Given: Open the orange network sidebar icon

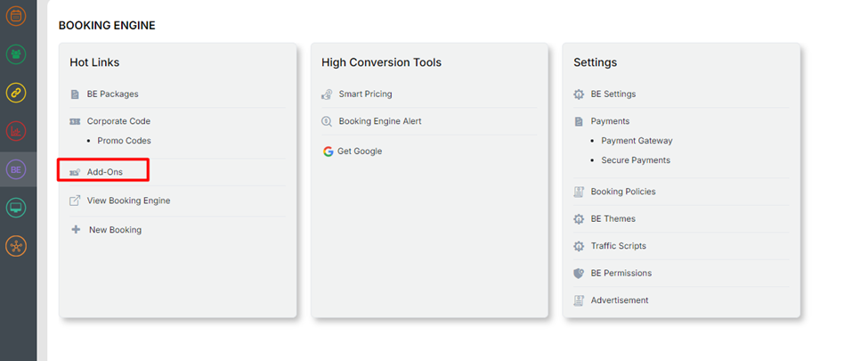Looking at the screenshot, I should click(x=16, y=246).
